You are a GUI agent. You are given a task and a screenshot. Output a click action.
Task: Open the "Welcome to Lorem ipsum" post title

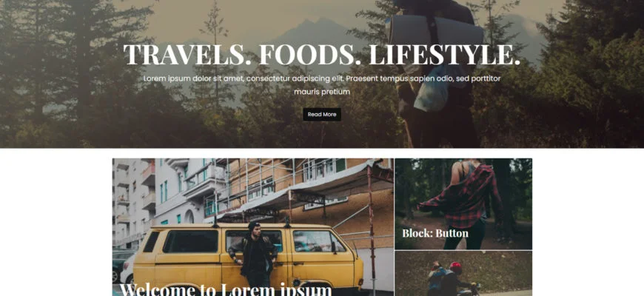pos(226,289)
